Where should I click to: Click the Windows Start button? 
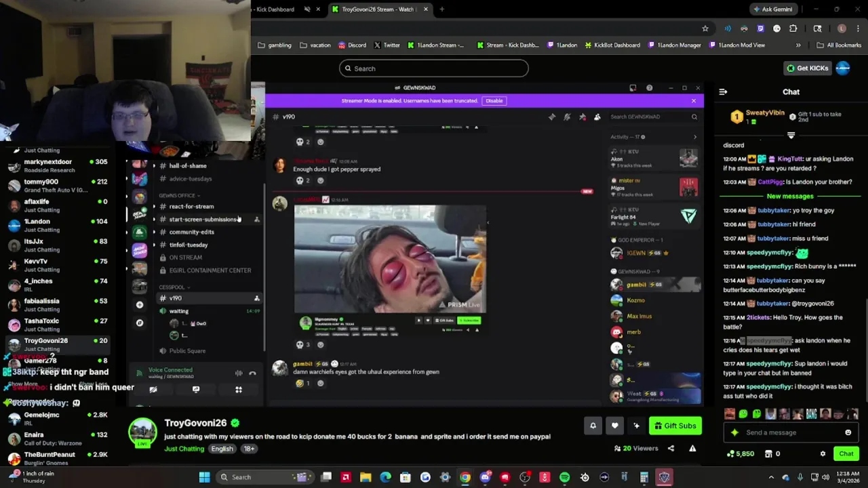coord(204,477)
